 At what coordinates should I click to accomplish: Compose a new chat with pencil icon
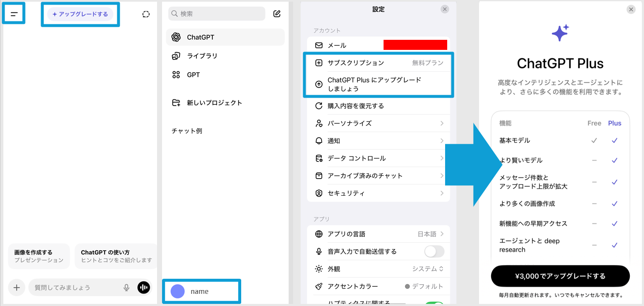[x=277, y=14]
